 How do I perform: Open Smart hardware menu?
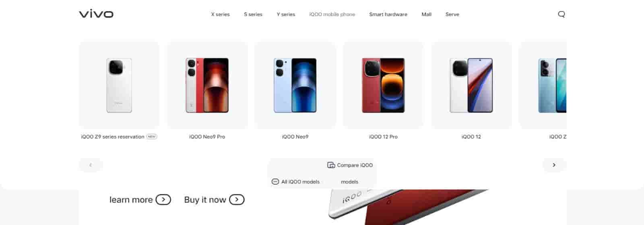click(x=388, y=14)
